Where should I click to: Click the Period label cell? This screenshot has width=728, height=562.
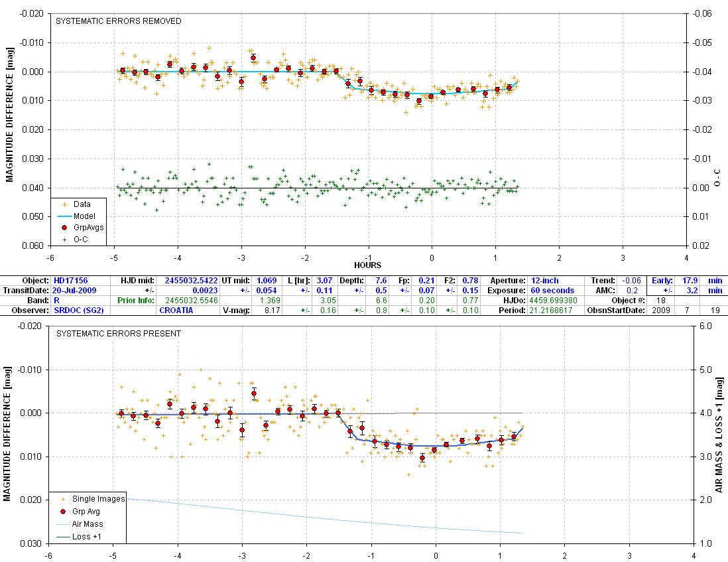click(513, 311)
